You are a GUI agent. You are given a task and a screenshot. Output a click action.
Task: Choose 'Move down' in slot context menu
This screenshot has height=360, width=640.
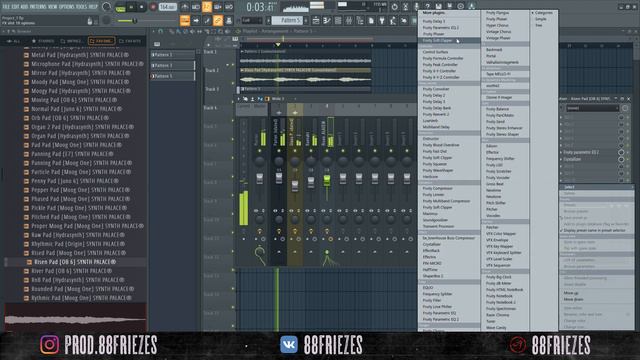click(x=573, y=300)
